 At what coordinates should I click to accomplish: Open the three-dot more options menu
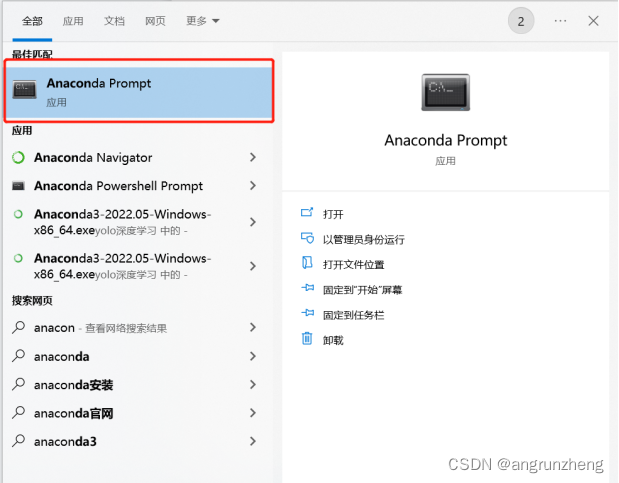pos(560,21)
